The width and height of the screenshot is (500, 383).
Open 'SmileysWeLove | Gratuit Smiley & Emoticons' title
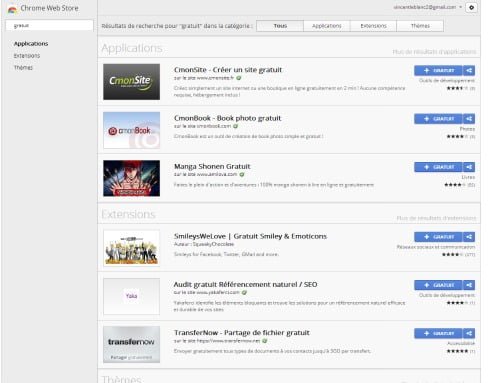point(250,236)
